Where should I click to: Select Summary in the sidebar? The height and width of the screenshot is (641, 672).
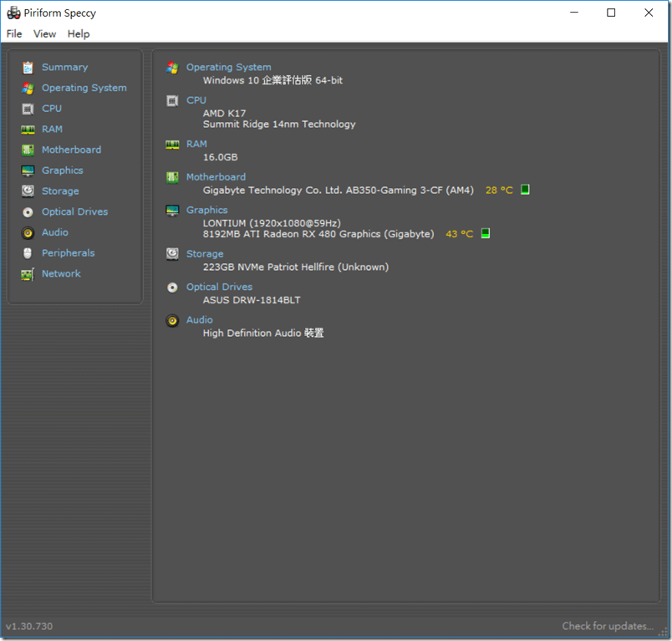coord(64,67)
